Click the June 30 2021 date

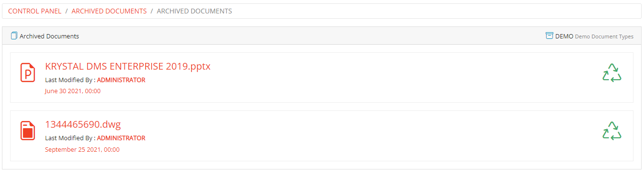pyautogui.click(x=73, y=91)
